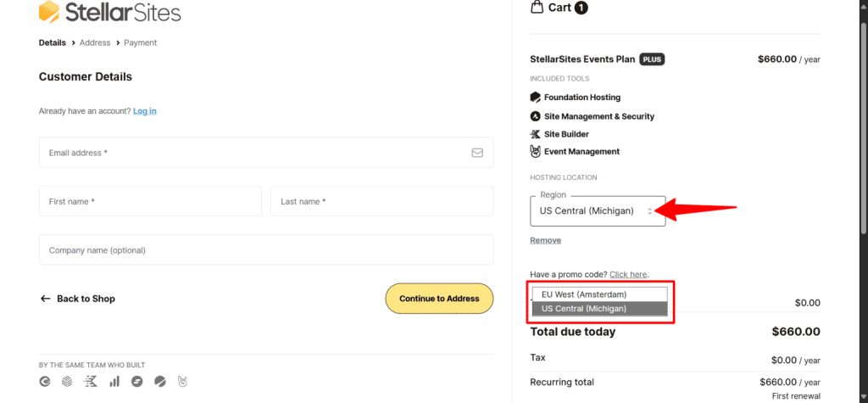Focus the First name field
Viewport: 868px width, 403px height.
[x=150, y=201]
